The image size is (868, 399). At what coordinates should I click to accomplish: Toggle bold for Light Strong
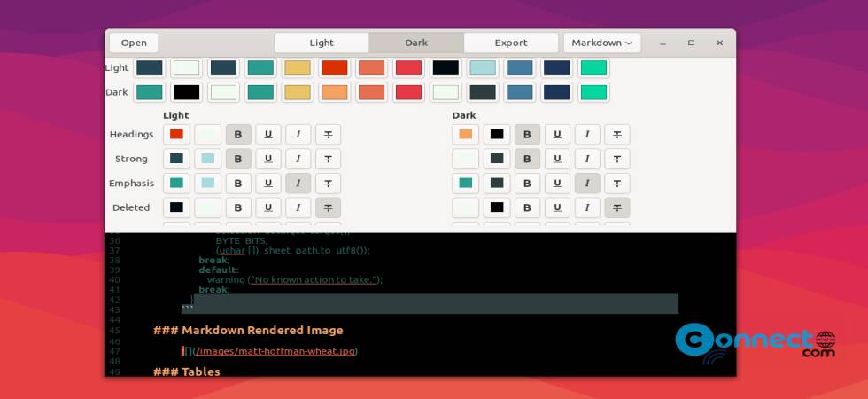click(x=238, y=159)
